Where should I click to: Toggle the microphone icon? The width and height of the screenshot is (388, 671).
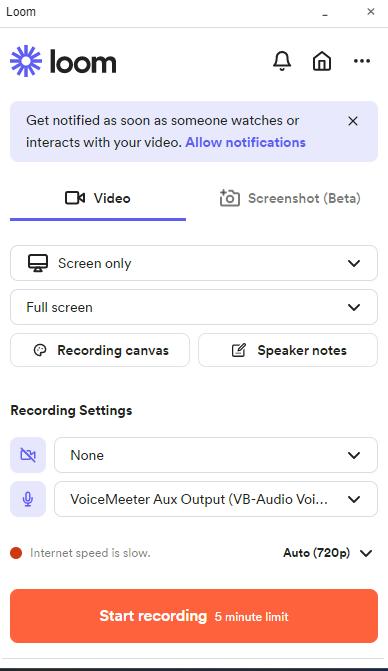coord(28,499)
